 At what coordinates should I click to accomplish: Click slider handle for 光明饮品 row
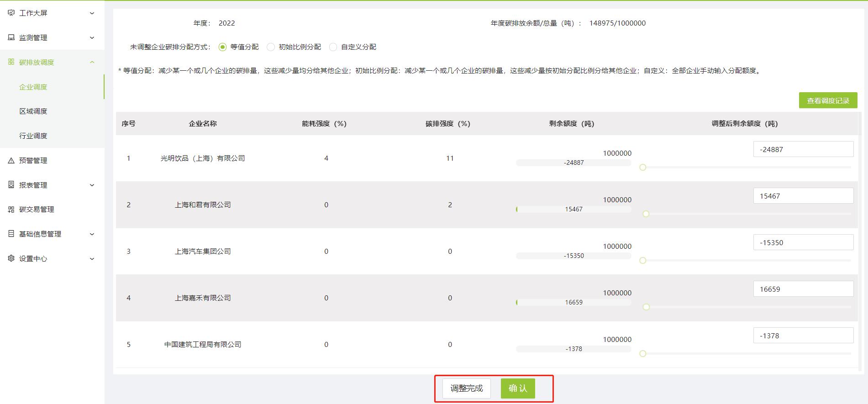[x=642, y=168]
